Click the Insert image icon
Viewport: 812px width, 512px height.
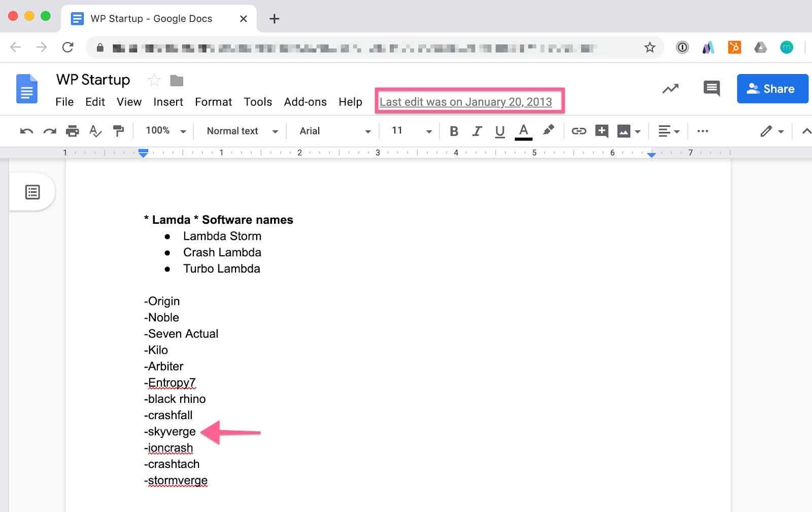624,131
